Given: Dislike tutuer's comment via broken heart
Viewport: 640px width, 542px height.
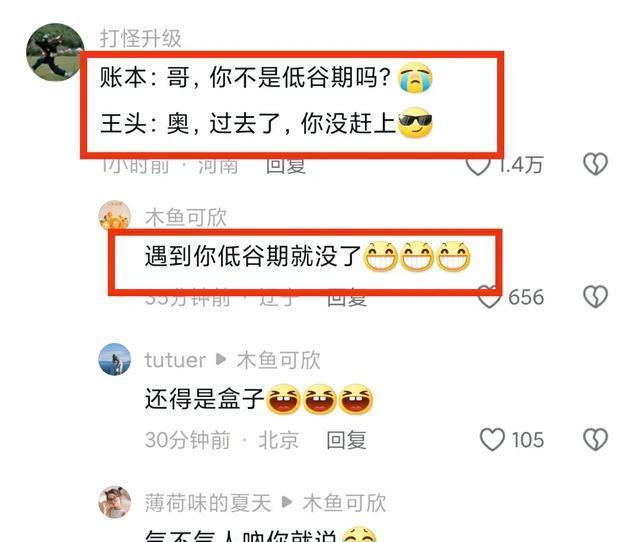Looking at the screenshot, I should pyautogui.click(x=596, y=440).
